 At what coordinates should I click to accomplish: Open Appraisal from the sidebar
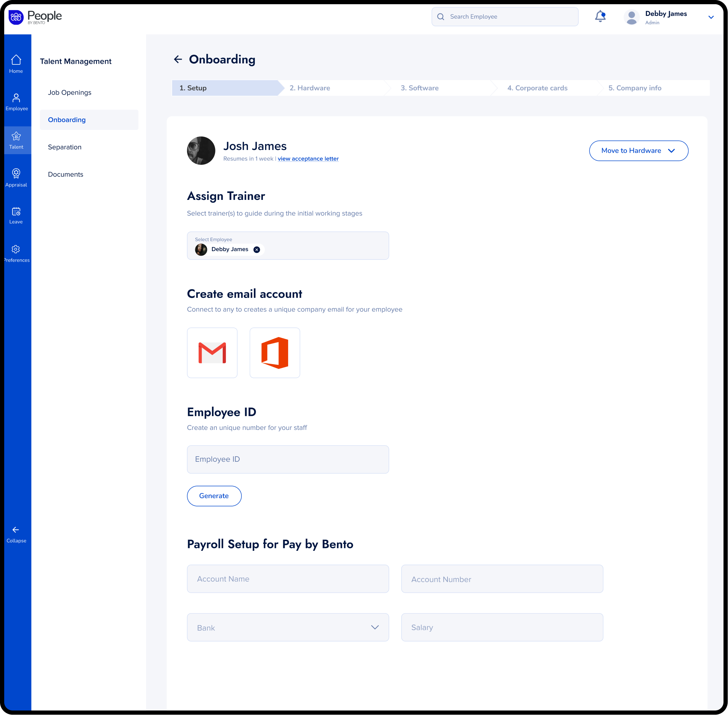pyautogui.click(x=16, y=174)
